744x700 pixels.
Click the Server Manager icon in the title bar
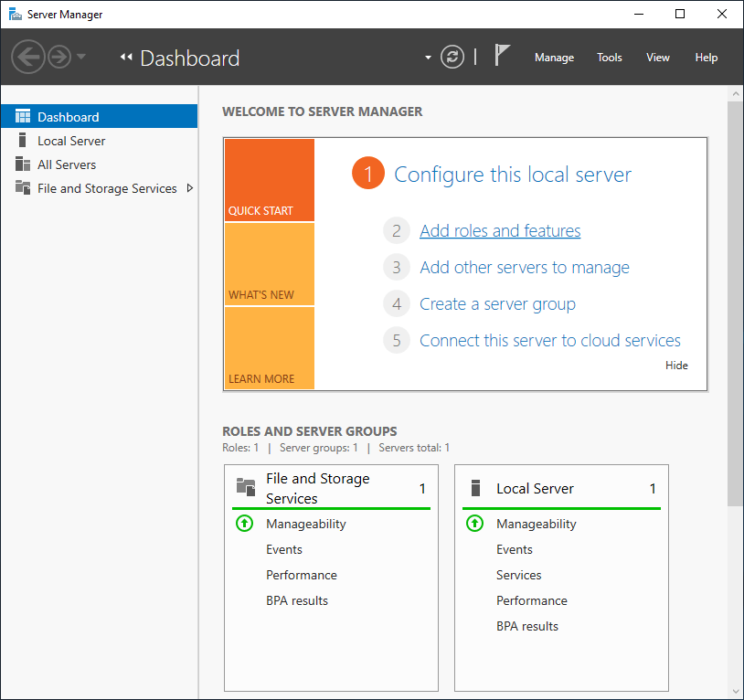(x=15, y=14)
